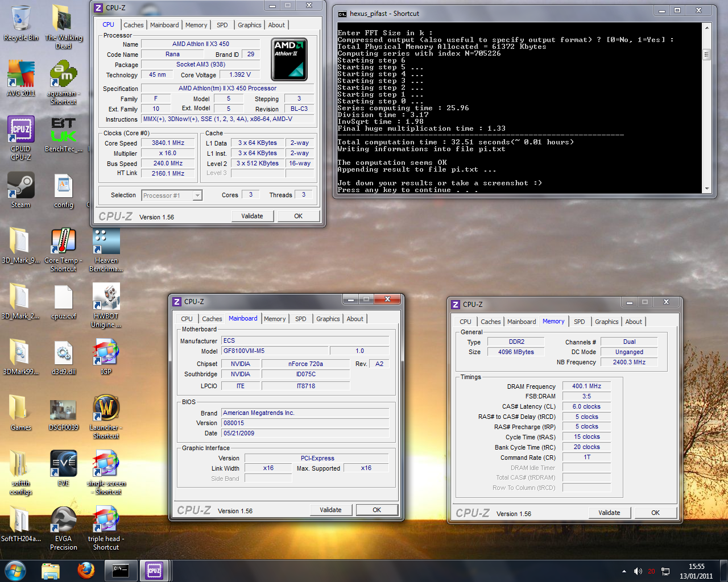The image size is (728, 582).
Task: Click the console window vertical scrollbar thumb
Action: click(707, 55)
